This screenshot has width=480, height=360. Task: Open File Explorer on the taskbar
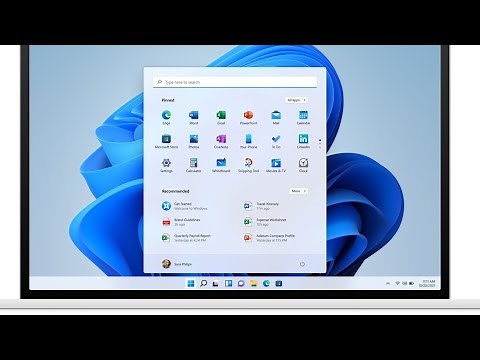[254, 283]
